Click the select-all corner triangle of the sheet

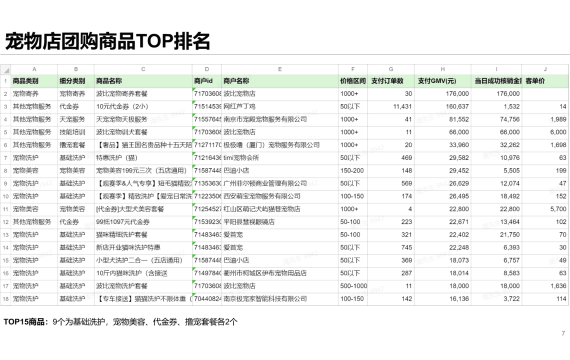(x=5, y=69)
